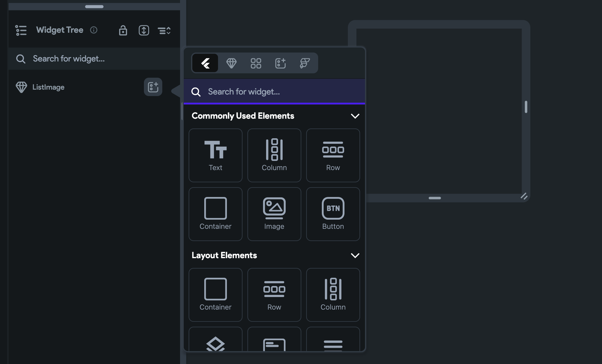Image resolution: width=602 pixels, height=364 pixels.
Task: Click the add widget button beside ListImage
Action: (x=153, y=87)
